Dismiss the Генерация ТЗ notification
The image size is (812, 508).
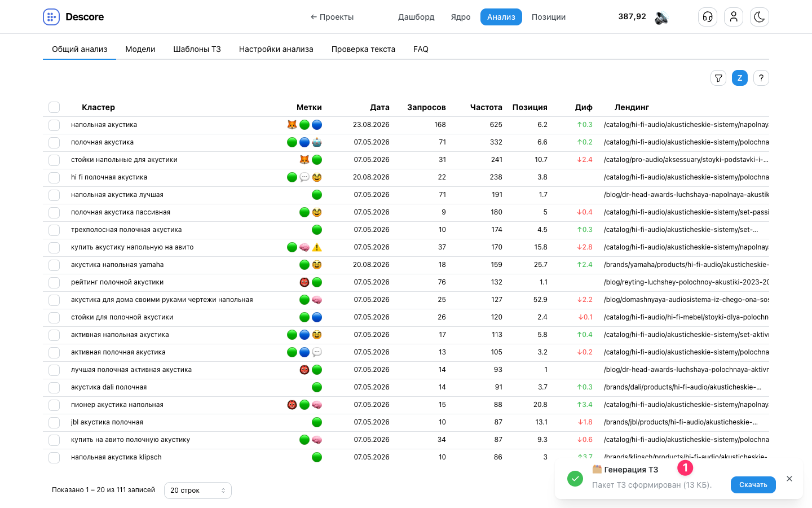point(789,479)
